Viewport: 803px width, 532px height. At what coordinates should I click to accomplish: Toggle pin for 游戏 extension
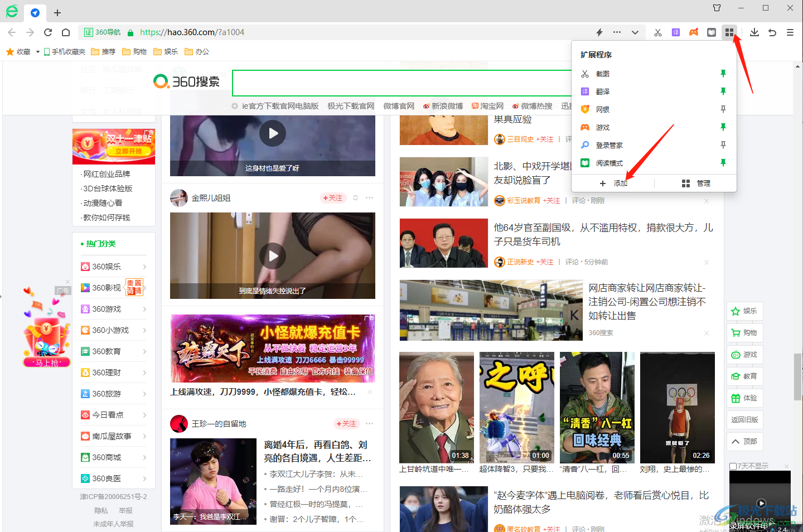723,127
